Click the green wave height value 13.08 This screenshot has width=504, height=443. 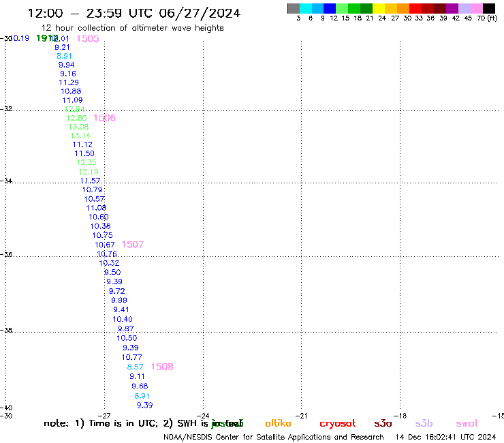tap(78, 127)
